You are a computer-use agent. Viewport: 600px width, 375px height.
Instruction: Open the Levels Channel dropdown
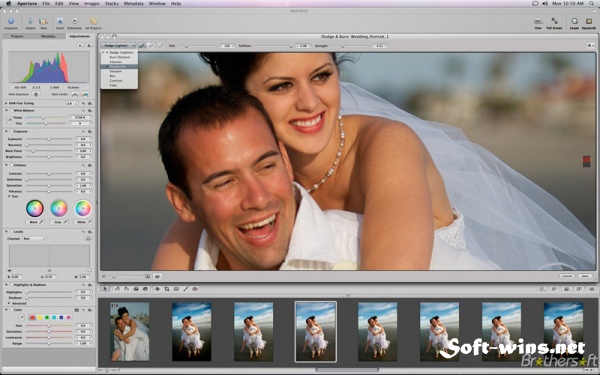click(34, 238)
